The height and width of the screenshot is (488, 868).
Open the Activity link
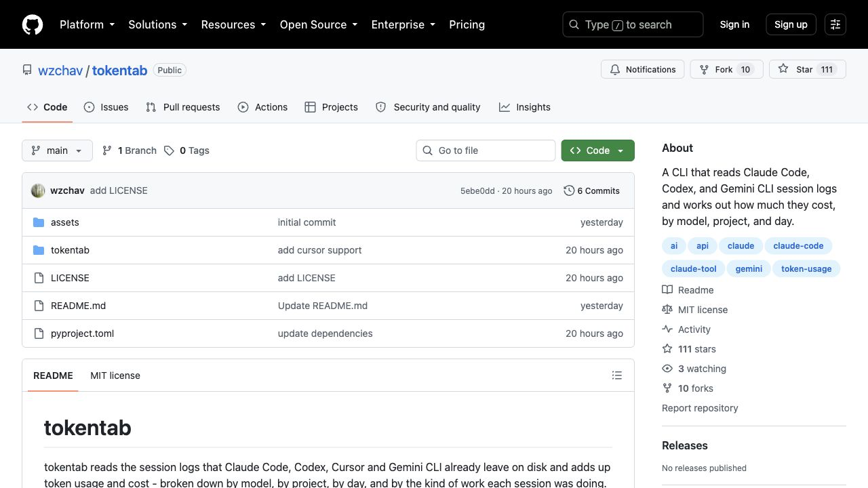[686, 329]
